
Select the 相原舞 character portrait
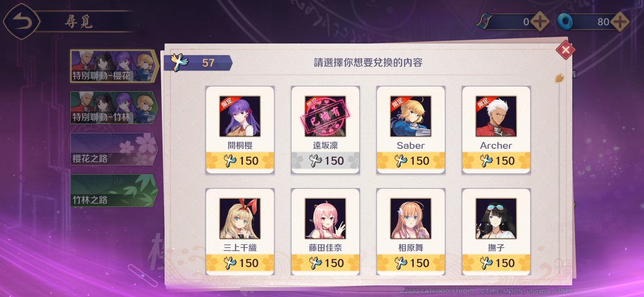pyautogui.click(x=410, y=219)
